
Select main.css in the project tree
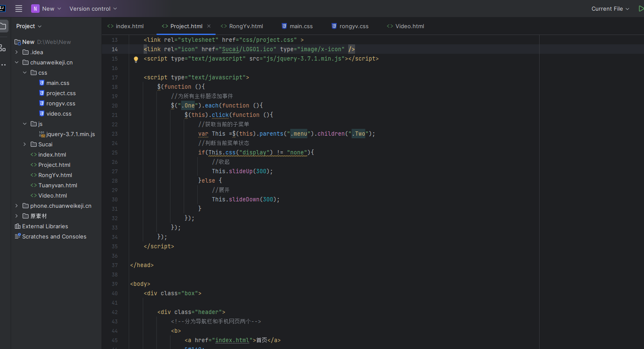click(58, 83)
